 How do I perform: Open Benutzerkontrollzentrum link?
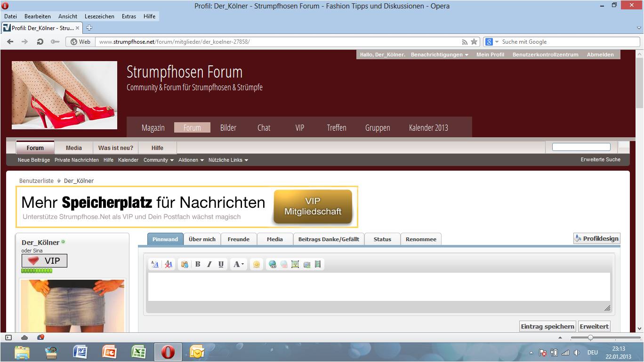coord(545,55)
